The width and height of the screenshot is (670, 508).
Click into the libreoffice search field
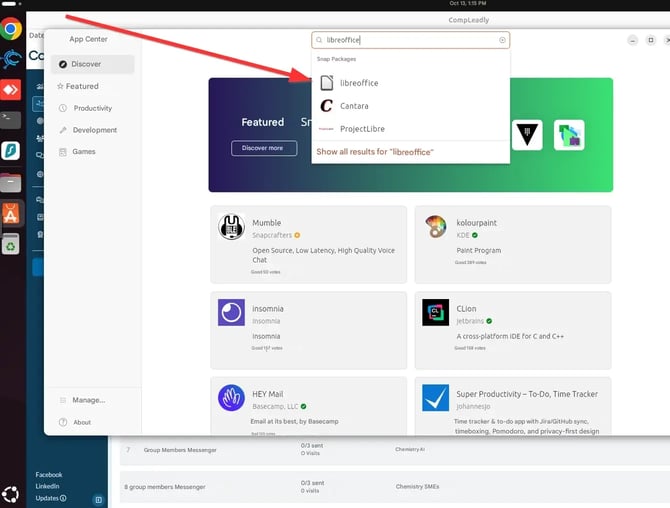pyautogui.click(x=410, y=41)
